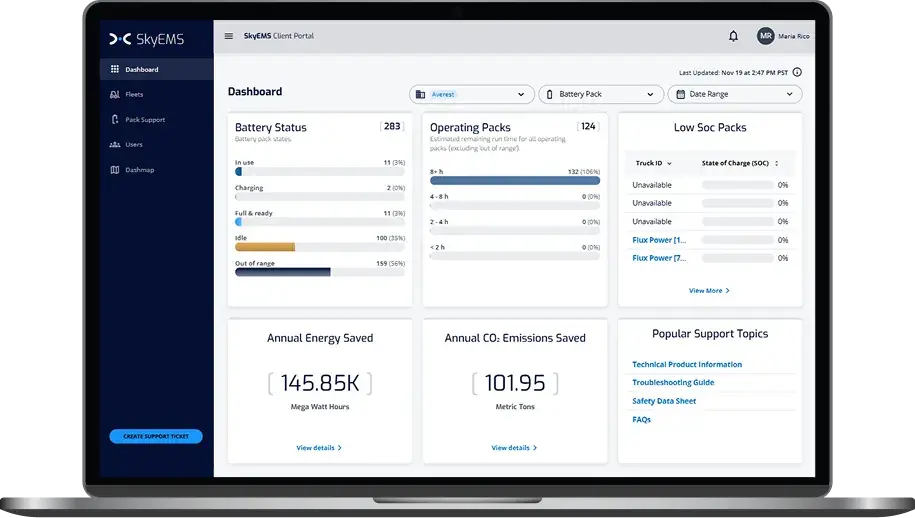
Task: Open Troubleshooting Guide support topic
Action: [x=673, y=383]
